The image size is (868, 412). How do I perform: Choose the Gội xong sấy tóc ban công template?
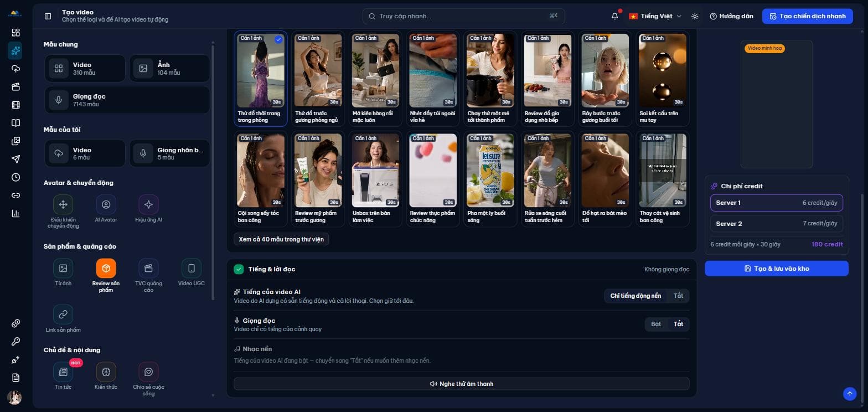tap(261, 178)
